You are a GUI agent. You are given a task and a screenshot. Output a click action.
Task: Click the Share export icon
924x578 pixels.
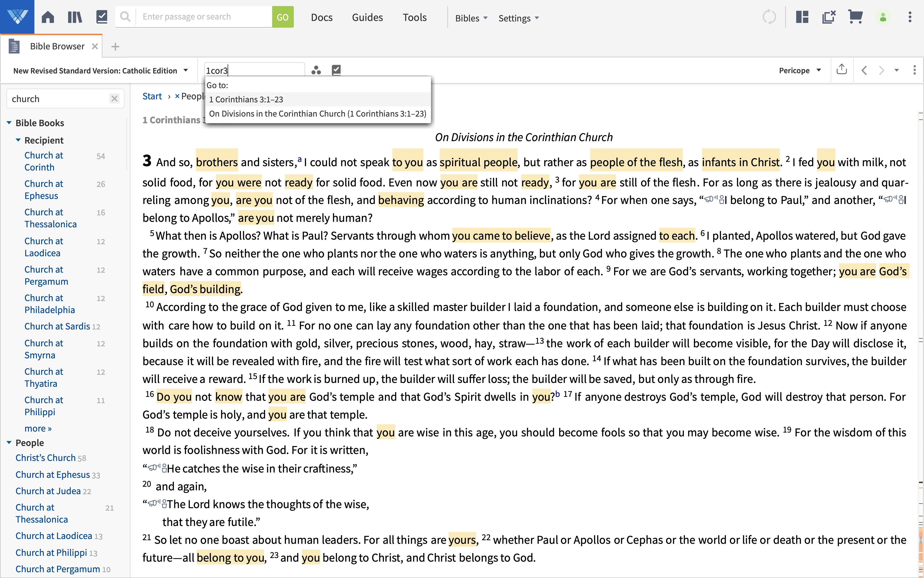[841, 70]
